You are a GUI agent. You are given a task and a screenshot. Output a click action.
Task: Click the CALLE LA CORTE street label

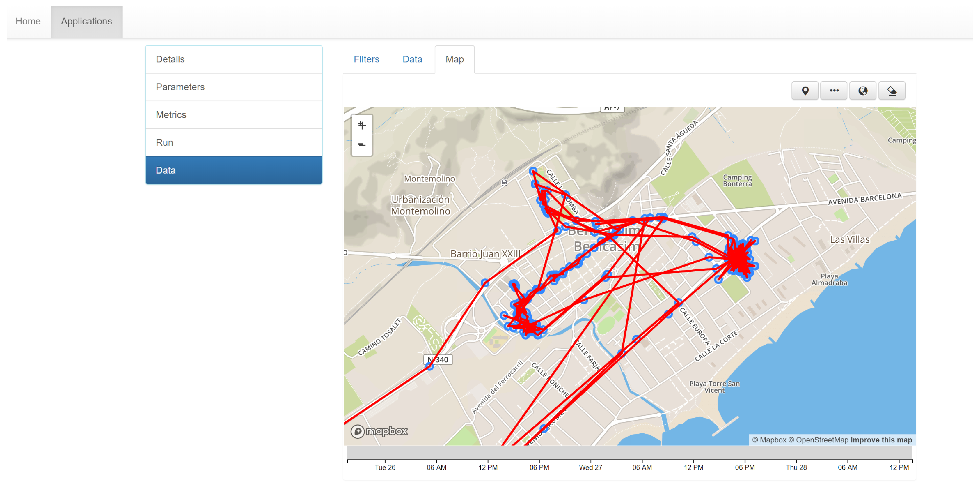716,346
